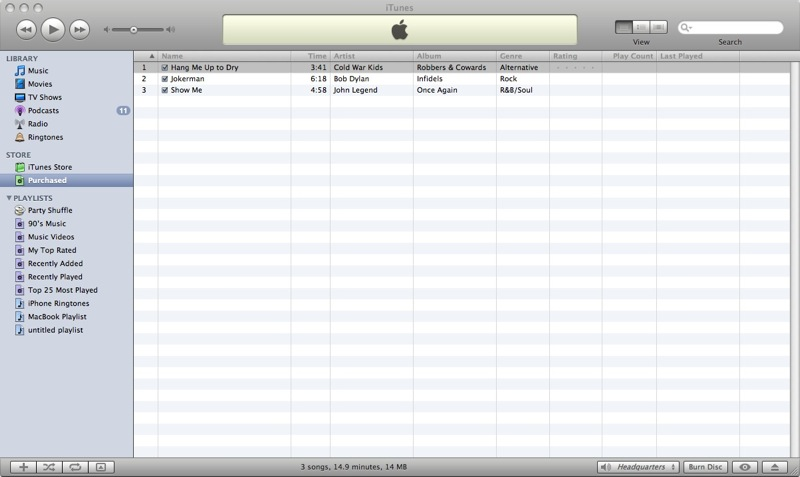
Task: Open the Recently Played playlist
Action: (55, 277)
